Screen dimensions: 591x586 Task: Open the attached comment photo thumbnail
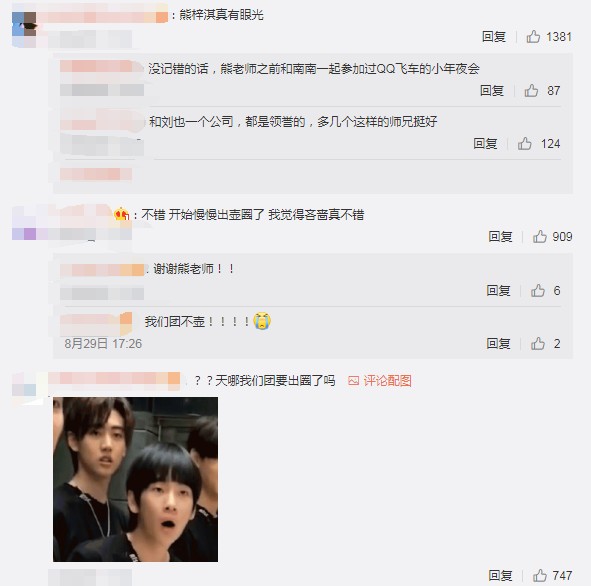tap(135, 479)
